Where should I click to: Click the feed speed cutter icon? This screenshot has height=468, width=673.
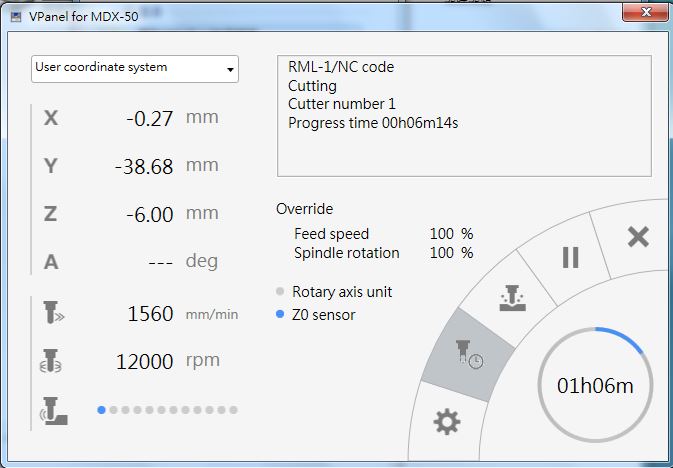tap(53, 313)
